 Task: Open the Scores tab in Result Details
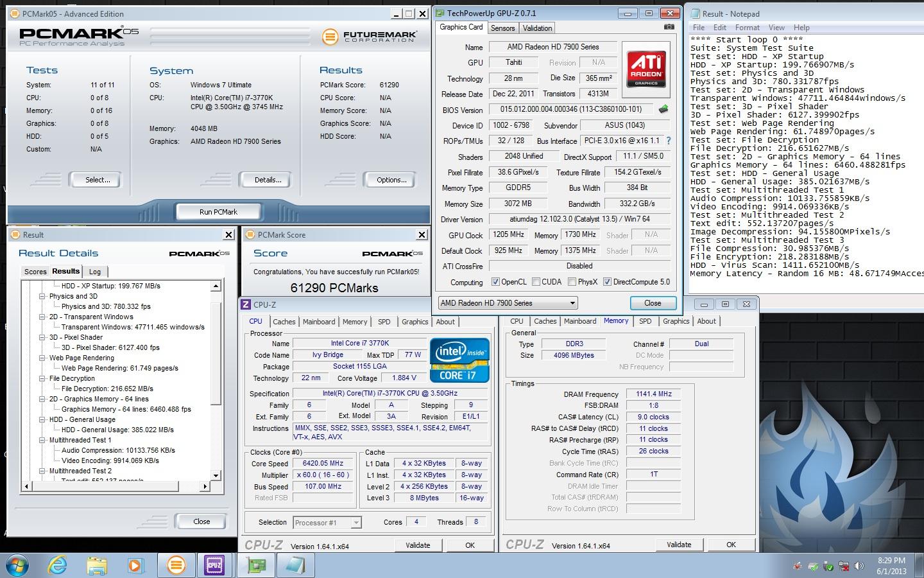pos(35,272)
